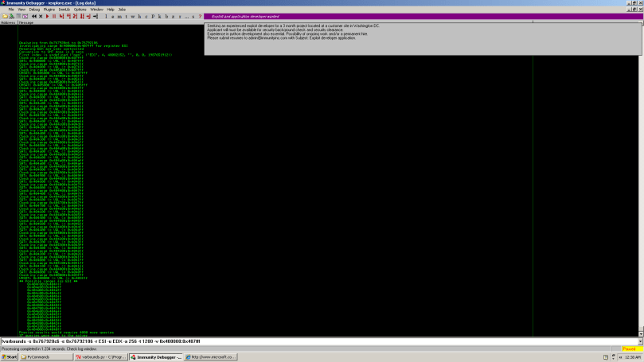The image size is (644, 362).
Task: Show executable modules with 'e' button
Action: pos(113,16)
